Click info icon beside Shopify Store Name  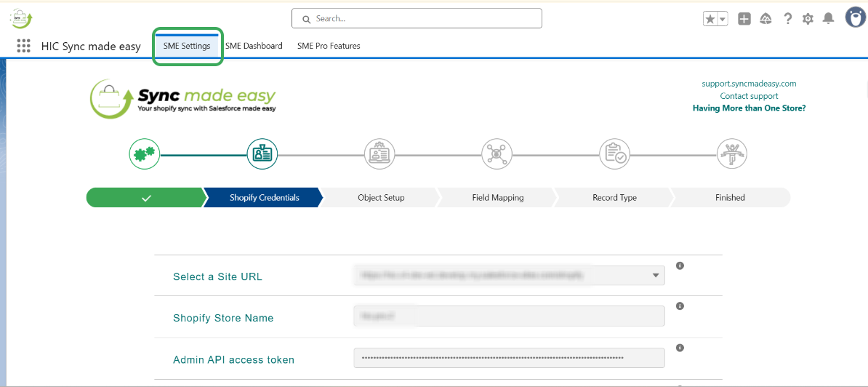coord(680,306)
